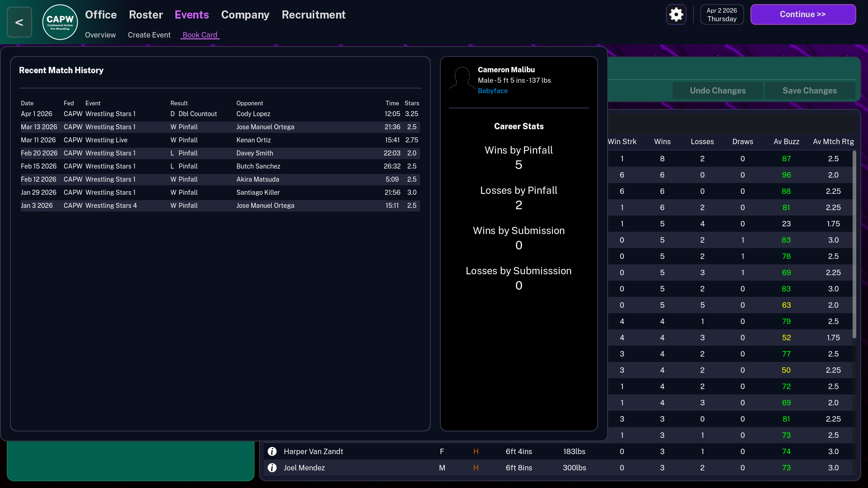Click the Av Buzz value 96
The width and height of the screenshot is (868, 488).
(x=786, y=175)
